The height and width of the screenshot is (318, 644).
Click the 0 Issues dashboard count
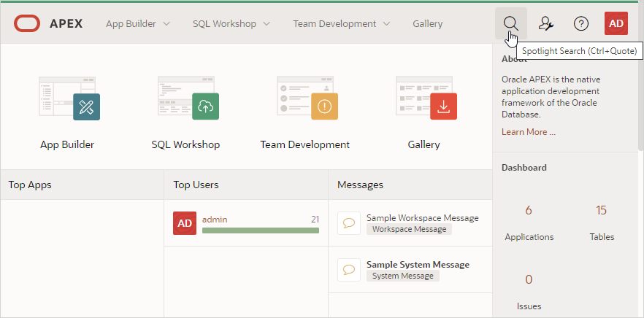(x=529, y=279)
